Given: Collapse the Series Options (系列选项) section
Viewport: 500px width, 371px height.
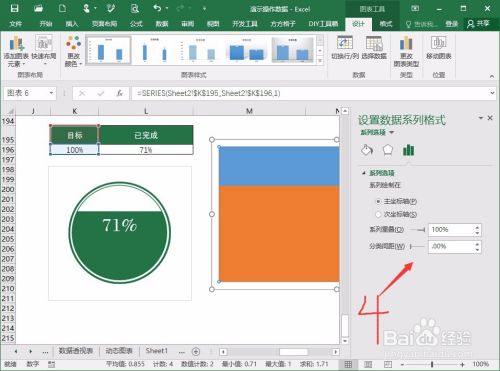Looking at the screenshot, I should pos(364,173).
